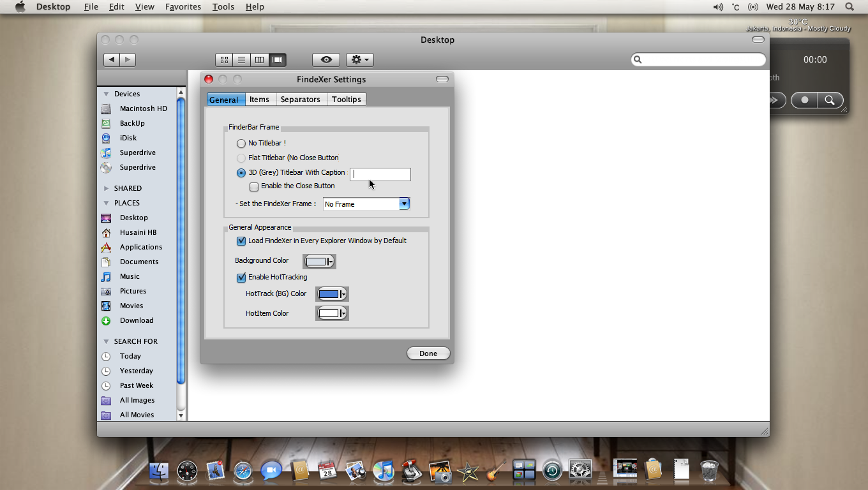868x490 pixels.
Task: Select All Images search in sidebar
Action: coord(137,400)
